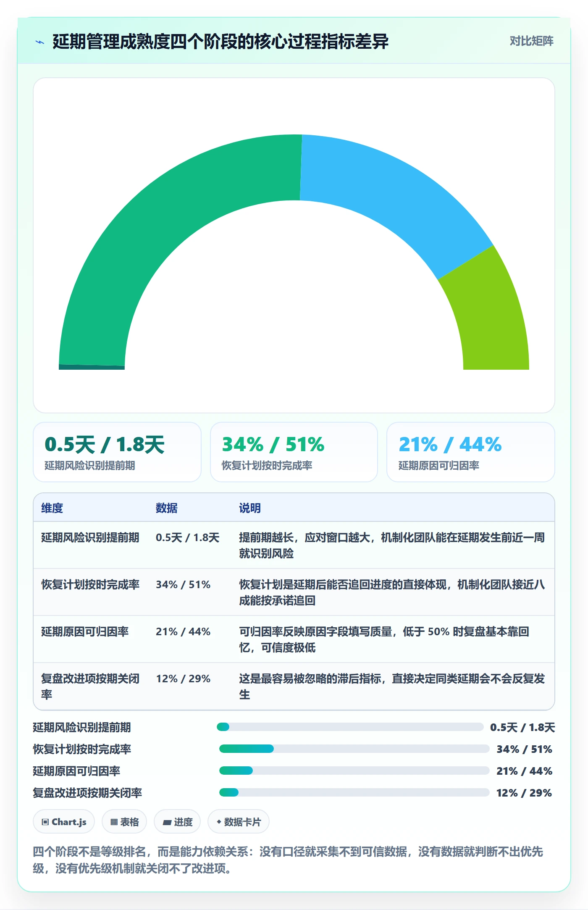This screenshot has width=588, height=910.
Task: Select table row 复盘改进项按期关闭率
Action: point(294,686)
